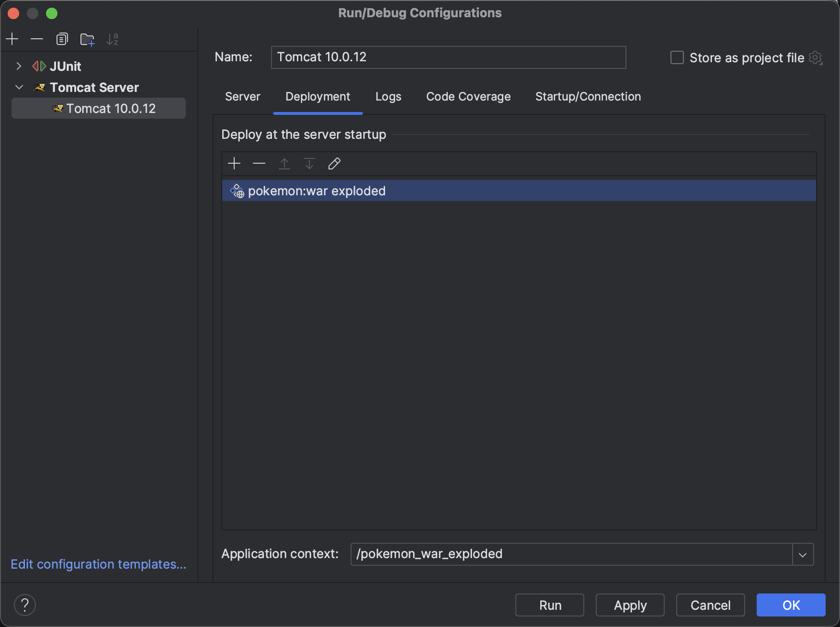This screenshot has width=840, height=627.
Task: Switch to the Logs tab
Action: coord(388,97)
